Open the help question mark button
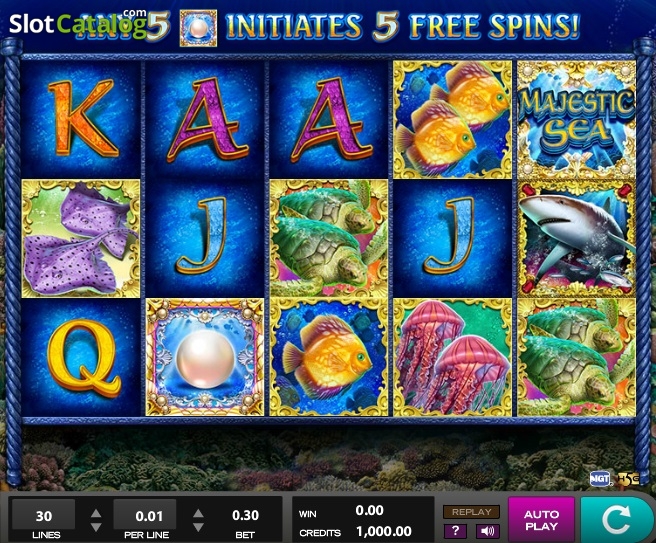656x543 pixels. [x=455, y=531]
